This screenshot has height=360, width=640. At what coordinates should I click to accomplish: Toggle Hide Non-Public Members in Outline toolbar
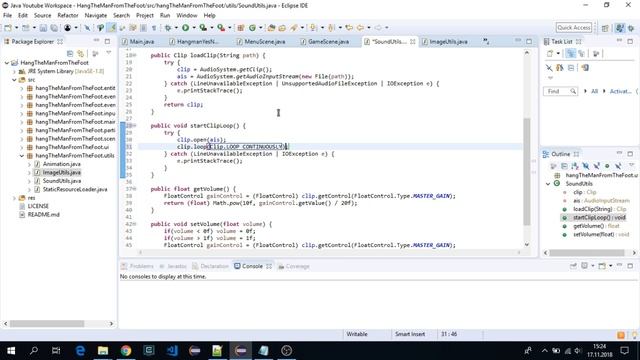607,166
